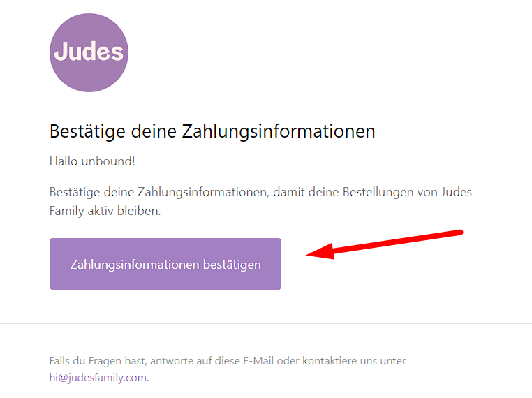Click the red arrow's pointed head
This screenshot has width=532, height=398.
click(314, 253)
